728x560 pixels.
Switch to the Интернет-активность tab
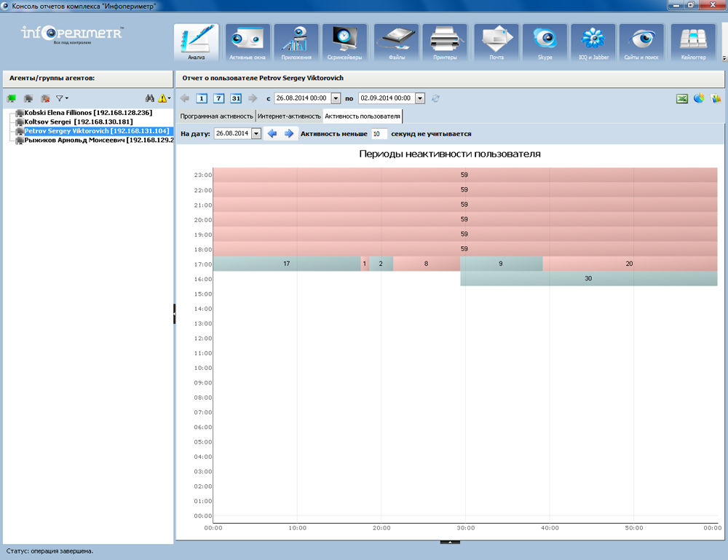pyautogui.click(x=289, y=116)
